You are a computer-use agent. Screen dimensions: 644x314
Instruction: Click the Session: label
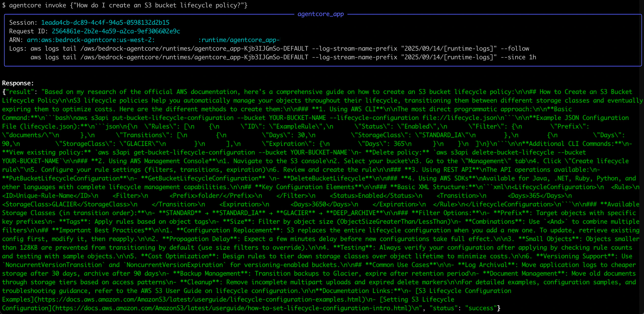[23, 23]
